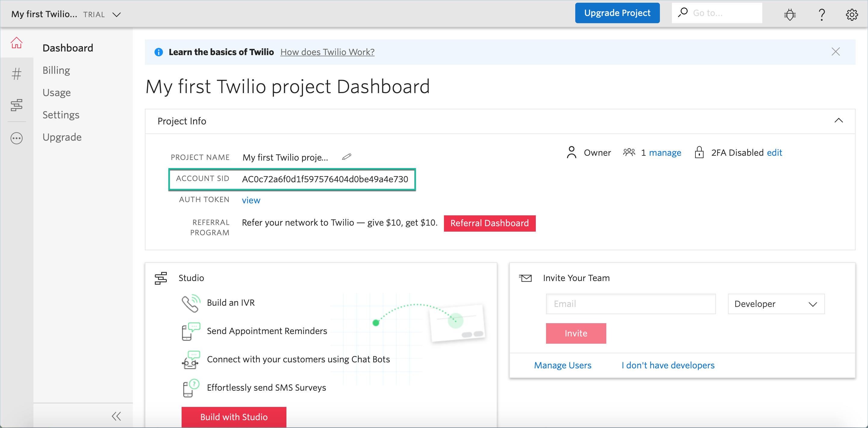
Task: Open Studio icon in left sidebar
Action: pyautogui.click(x=16, y=105)
